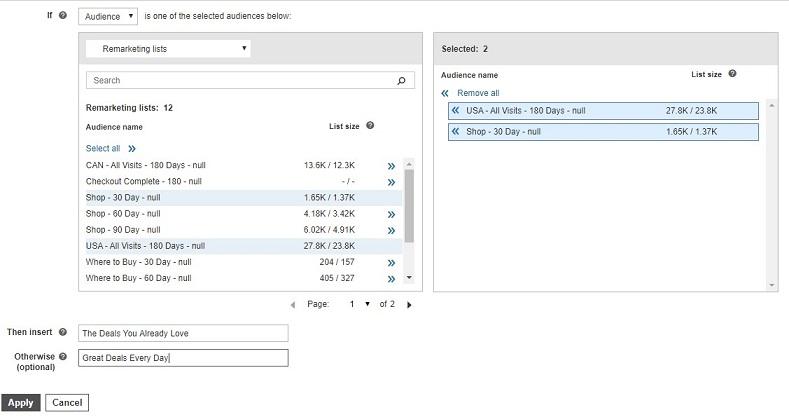Focus the audience Search field

click(250, 80)
